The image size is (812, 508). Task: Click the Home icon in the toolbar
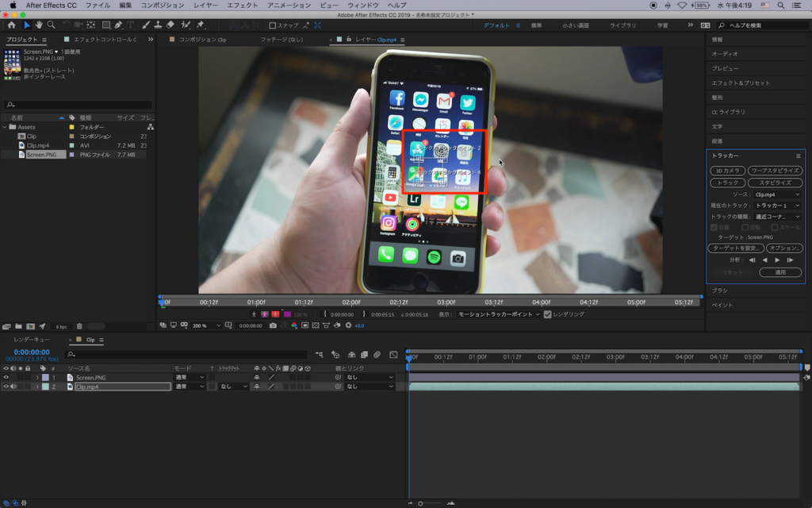[x=11, y=25]
